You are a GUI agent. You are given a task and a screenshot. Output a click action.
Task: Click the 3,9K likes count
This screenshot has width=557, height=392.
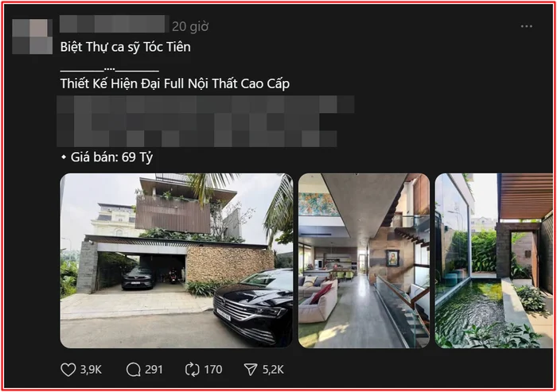coord(91,370)
